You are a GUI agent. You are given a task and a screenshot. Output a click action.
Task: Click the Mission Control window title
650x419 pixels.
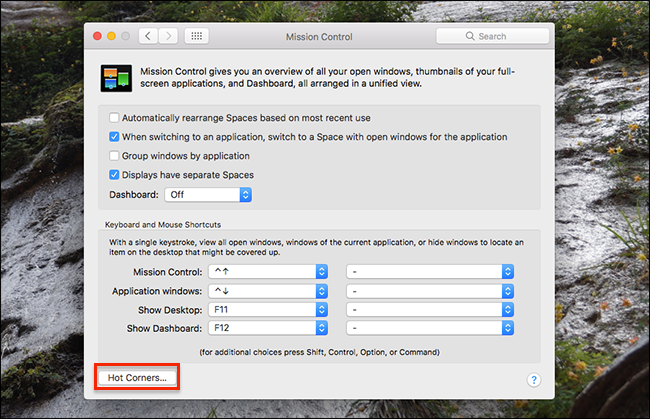(x=319, y=37)
